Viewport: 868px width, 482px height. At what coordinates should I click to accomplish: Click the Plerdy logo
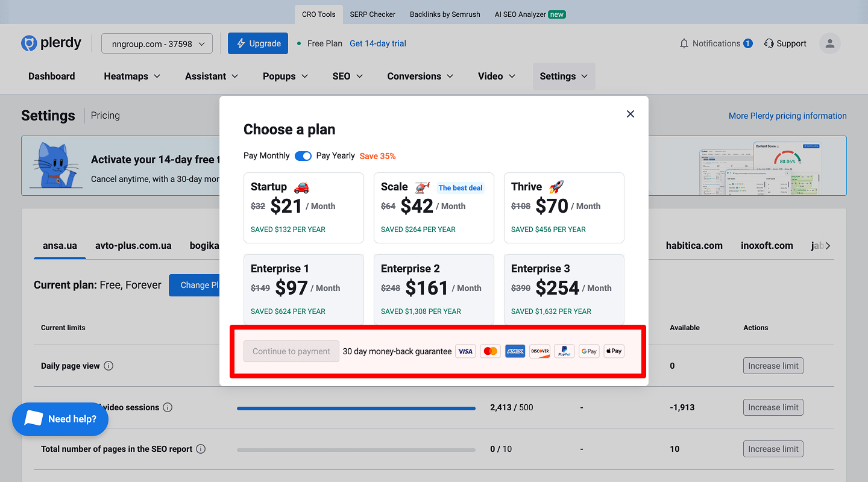51,43
